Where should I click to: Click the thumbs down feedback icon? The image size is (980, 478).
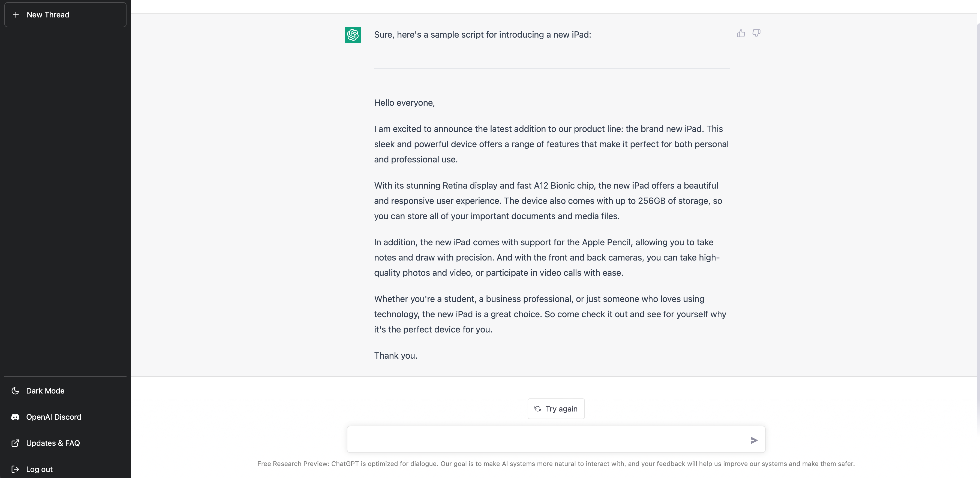756,34
